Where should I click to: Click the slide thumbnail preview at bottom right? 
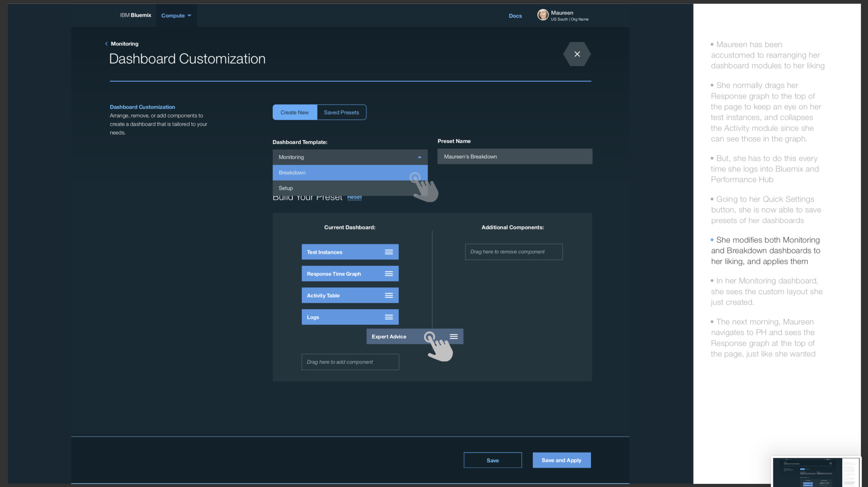816,472
